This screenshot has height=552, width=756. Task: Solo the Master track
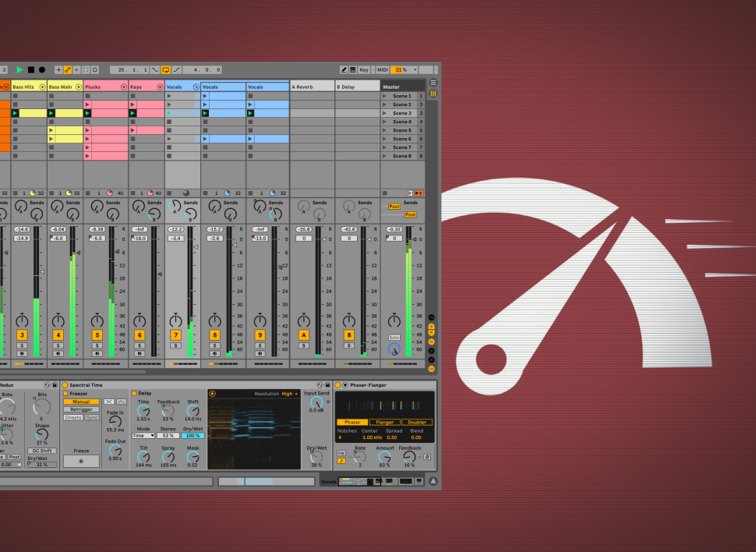pyautogui.click(x=394, y=336)
